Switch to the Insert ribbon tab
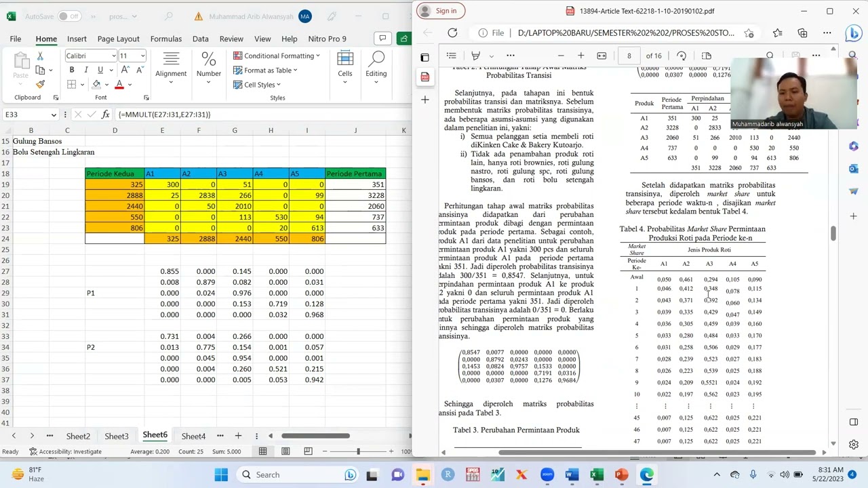This screenshot has height=488, width=868. pyautogui.click(x=77, y=39)
